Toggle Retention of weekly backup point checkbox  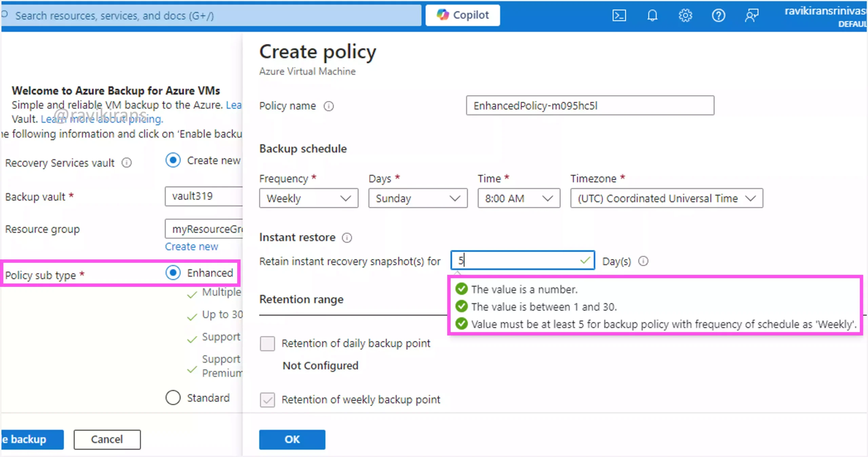267,400
